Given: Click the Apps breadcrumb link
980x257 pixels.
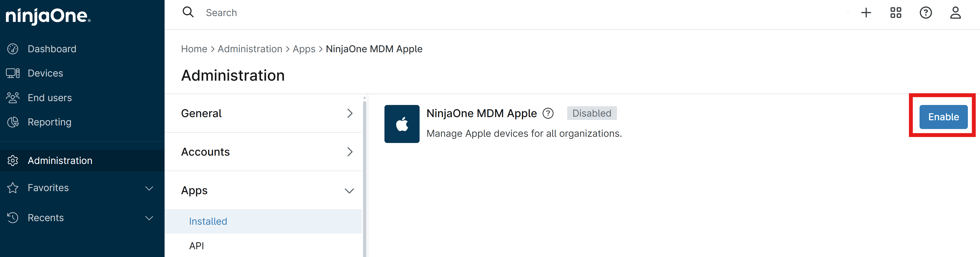Looking at the screenshot, I should point(304,49).
